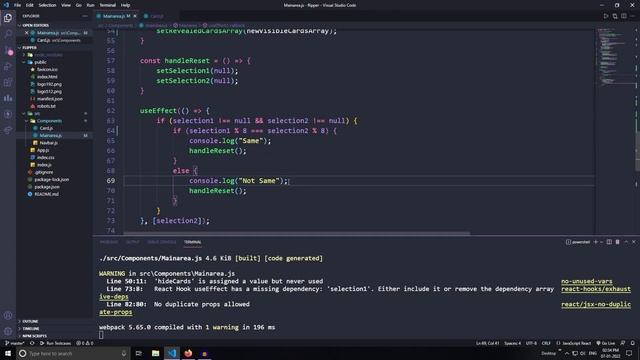Open the Help menu

click(x=125, y=5)
